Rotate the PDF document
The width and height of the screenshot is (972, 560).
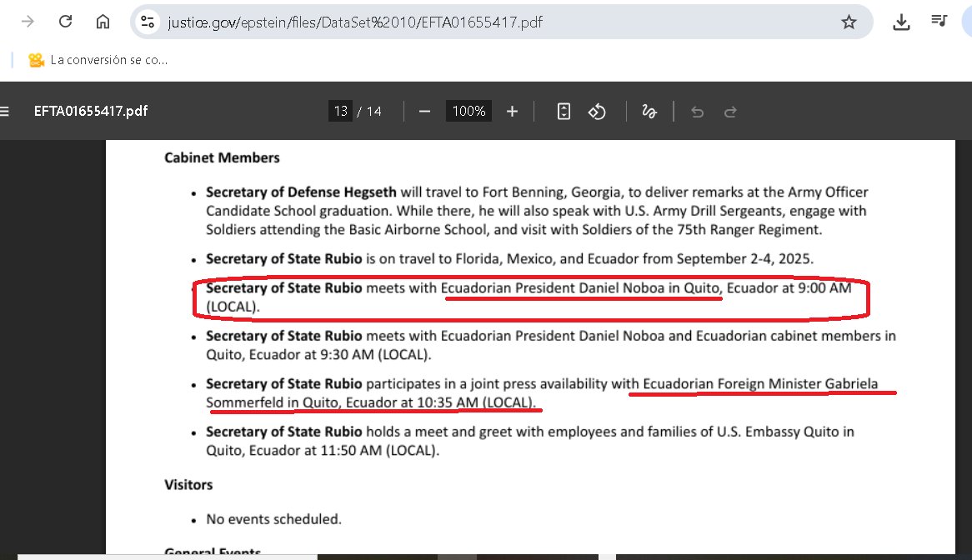(x=597, y=112)
